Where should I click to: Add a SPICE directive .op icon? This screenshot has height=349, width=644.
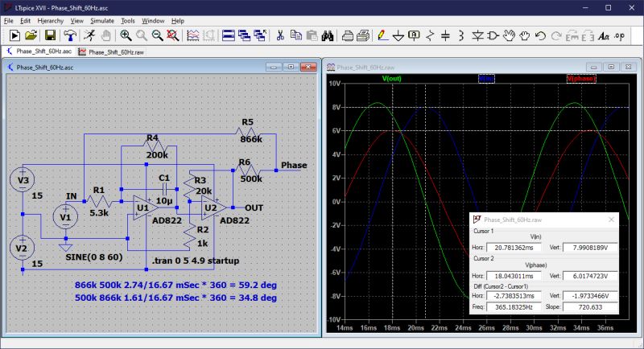619,35
